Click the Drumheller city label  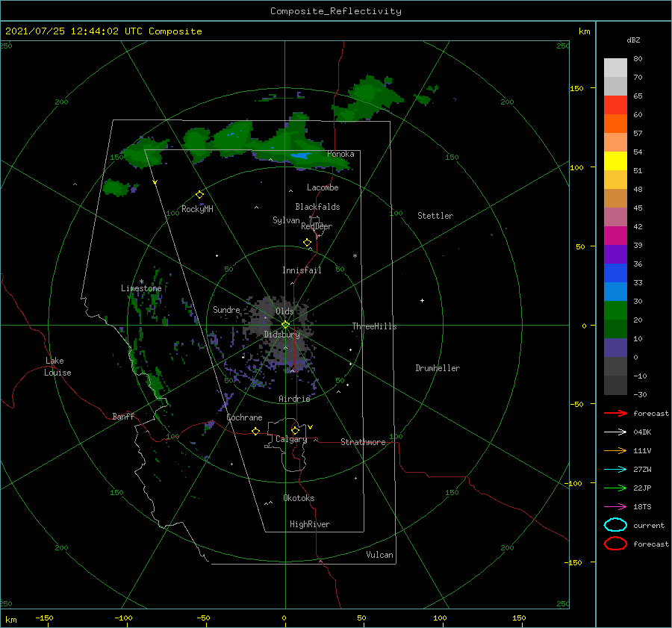438,368
